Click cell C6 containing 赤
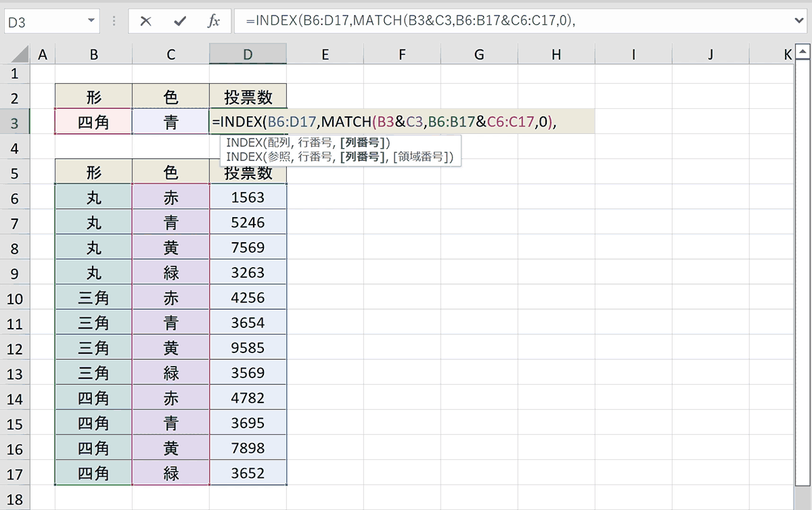 (171, 198)
